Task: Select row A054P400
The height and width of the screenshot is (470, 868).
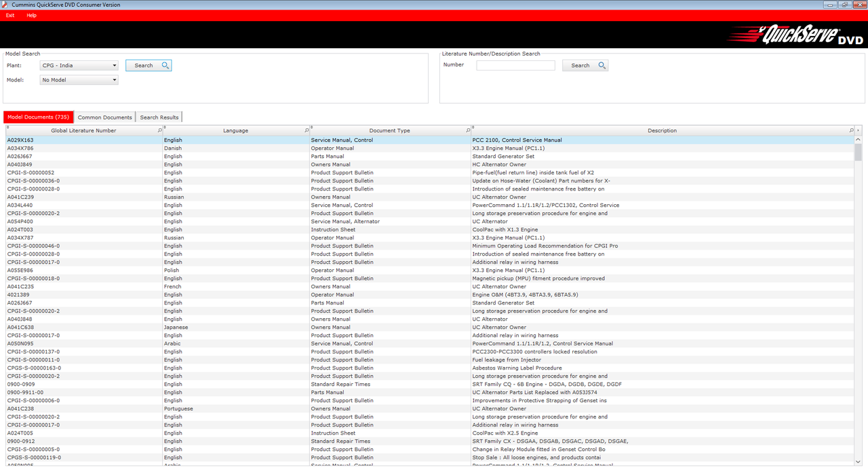Action: point(429,222)
